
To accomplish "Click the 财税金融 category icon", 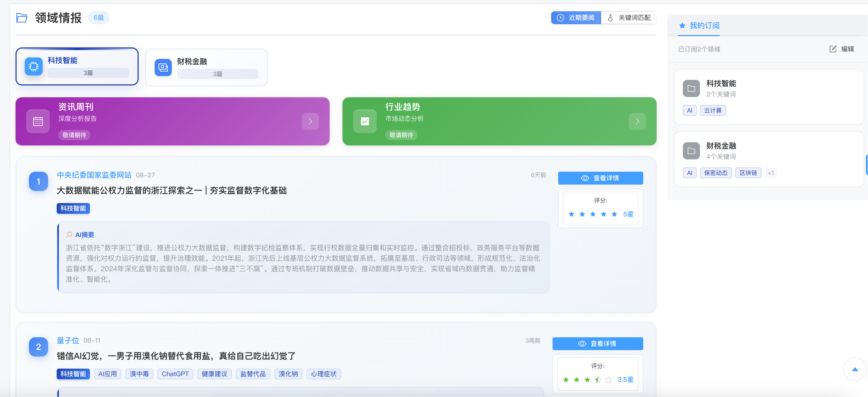I will (x=163, y=68).
